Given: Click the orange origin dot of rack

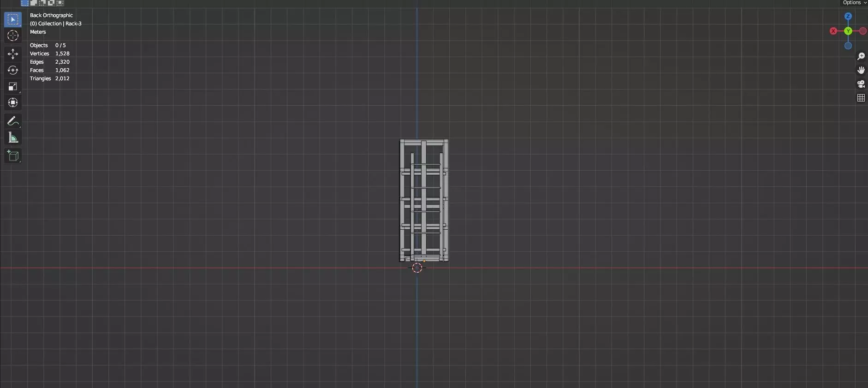Looking at the screenshot, I should click(x=424, y=261).
